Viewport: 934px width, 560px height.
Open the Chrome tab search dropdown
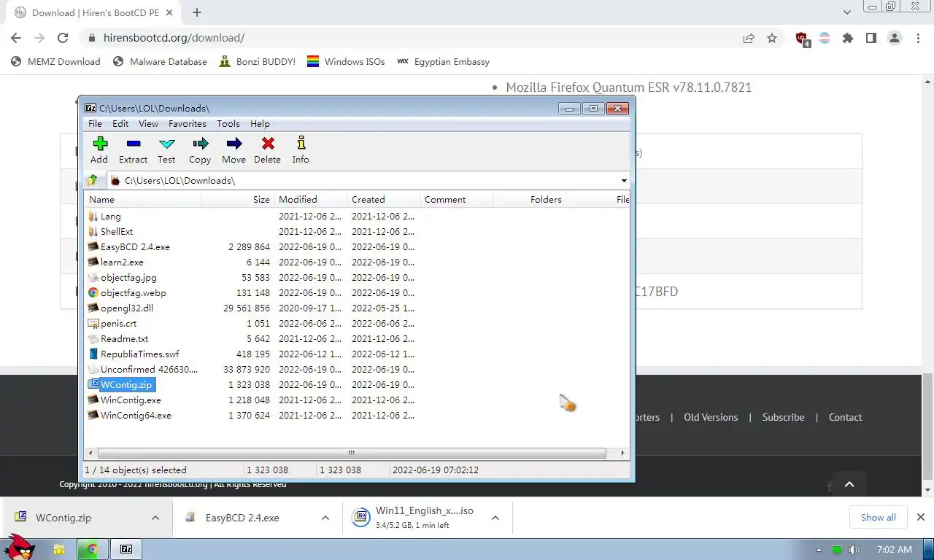[847, 12]
